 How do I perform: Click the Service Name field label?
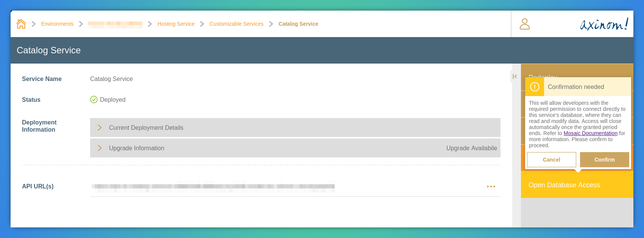(x=42, y=79)
